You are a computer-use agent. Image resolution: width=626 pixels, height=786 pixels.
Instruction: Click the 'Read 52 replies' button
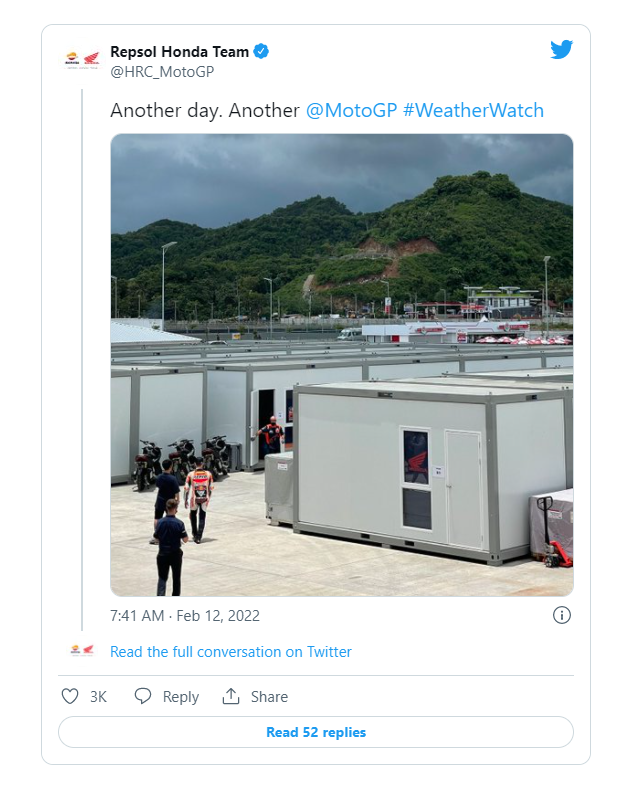[316, 732]
